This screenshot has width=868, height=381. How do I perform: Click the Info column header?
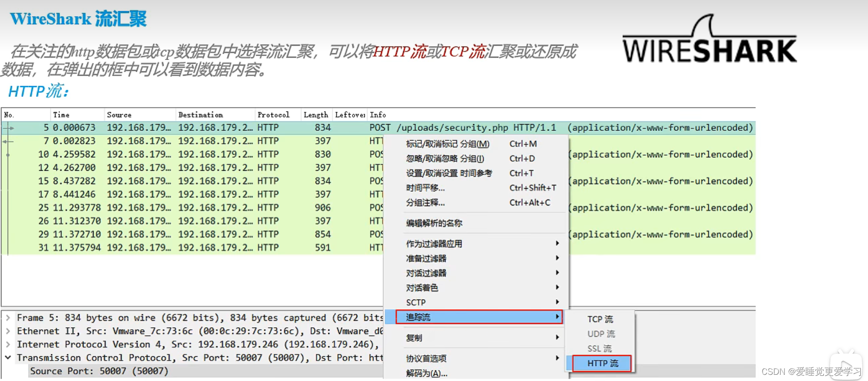tap(561, 115)
